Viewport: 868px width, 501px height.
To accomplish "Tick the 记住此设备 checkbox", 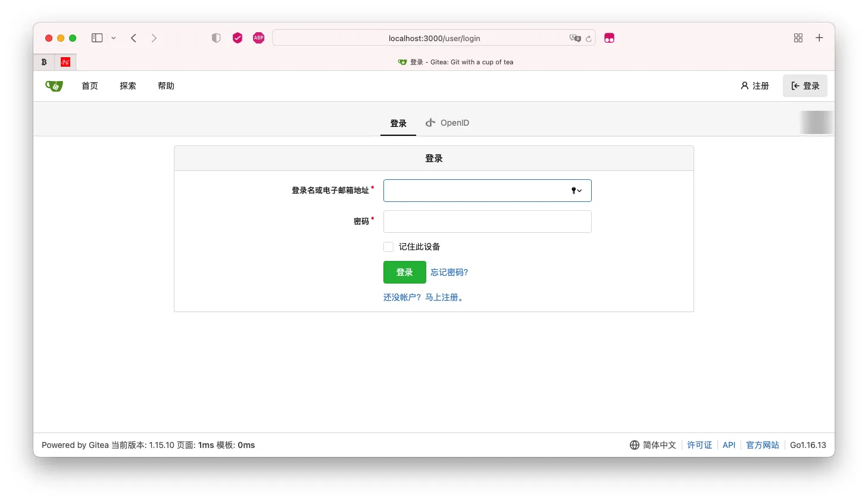I will coord(389,247).
